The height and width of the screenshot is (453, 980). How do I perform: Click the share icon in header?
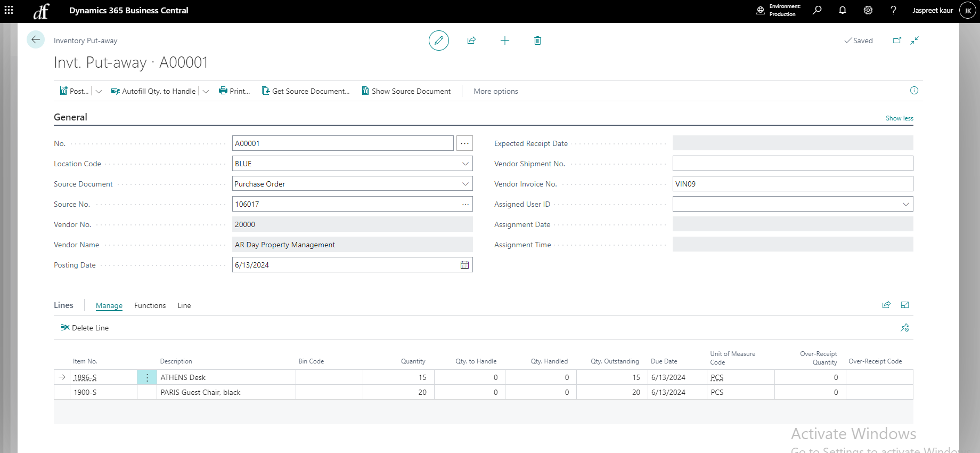pos(471,41)
